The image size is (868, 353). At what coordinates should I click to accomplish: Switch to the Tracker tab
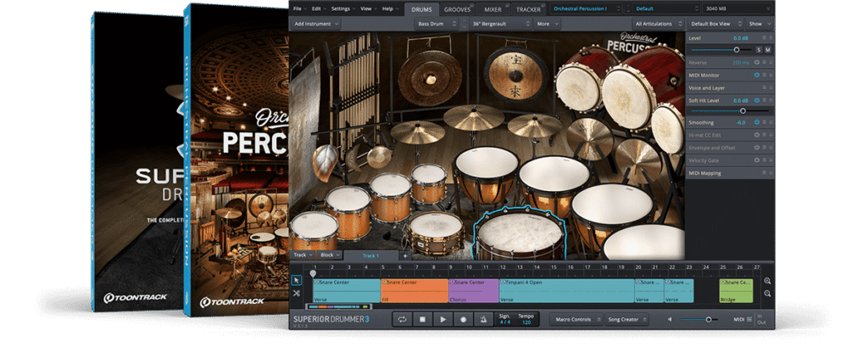529,8
